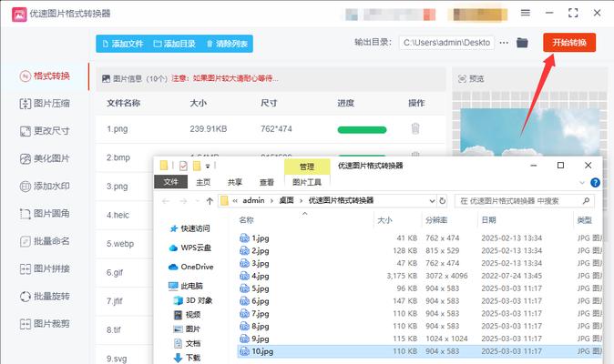Screen dimensions: 614x364
Task: Select file 10.jpg in Explorer
Action: click(419, 351)
